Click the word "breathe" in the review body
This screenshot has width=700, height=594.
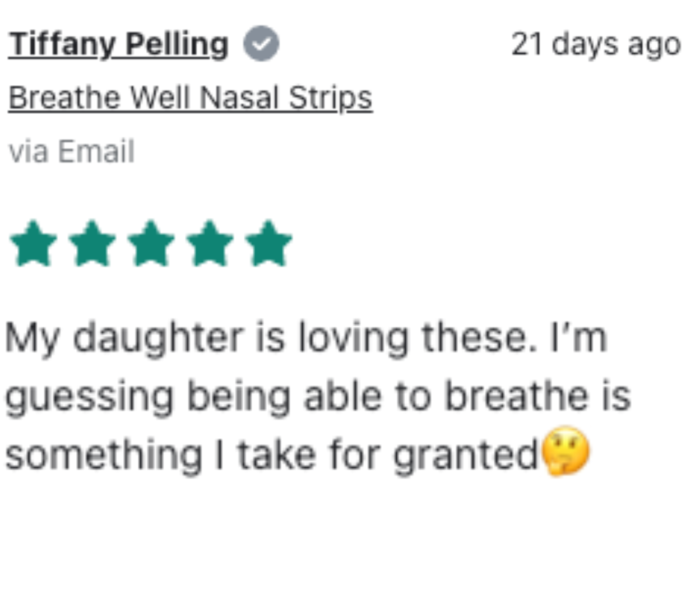click(x=516, y=396)
